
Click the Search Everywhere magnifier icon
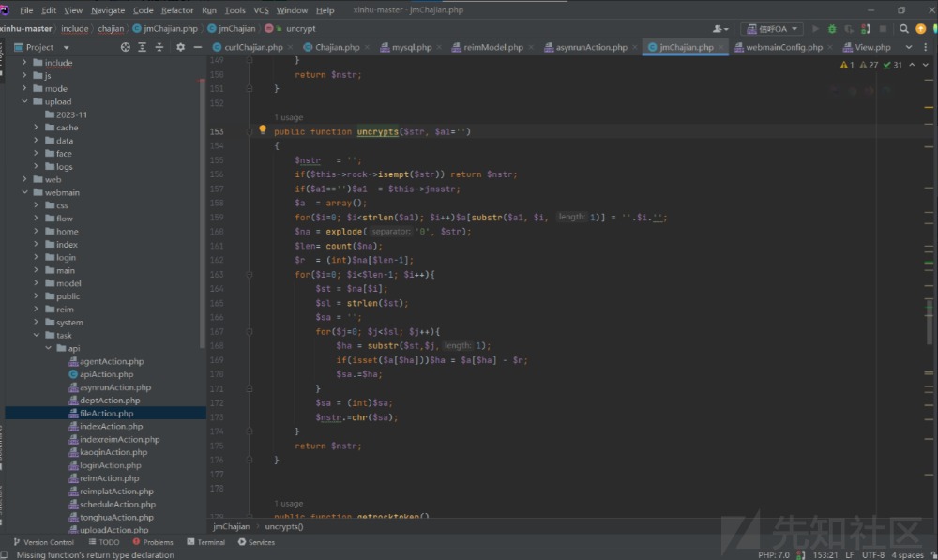pyautogui.click(x=903, y=29)
